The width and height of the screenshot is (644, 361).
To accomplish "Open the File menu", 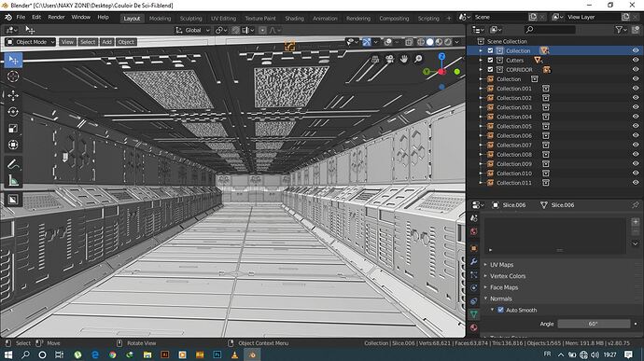I will click(21, 17).
